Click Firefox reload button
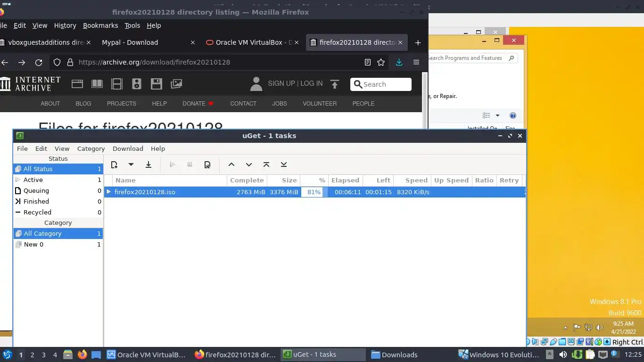This screenshot has height=362, width=644. coord(39,62)
